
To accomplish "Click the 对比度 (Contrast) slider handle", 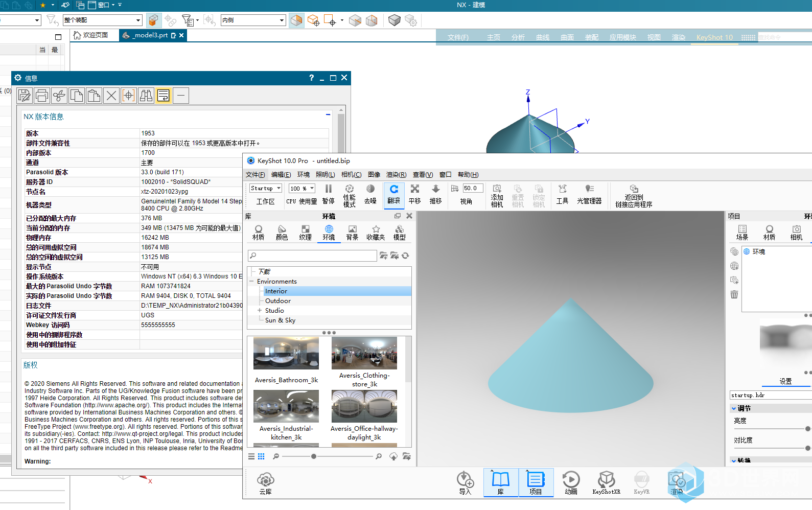I will tap(808, 448).
